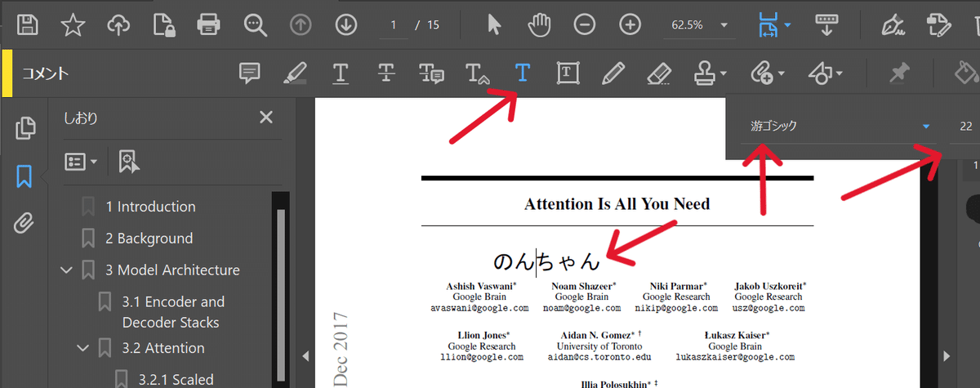Screen dimensions: 980x388
Task: Go to bookmark 1 Introduction
Action: coord(150,207)
